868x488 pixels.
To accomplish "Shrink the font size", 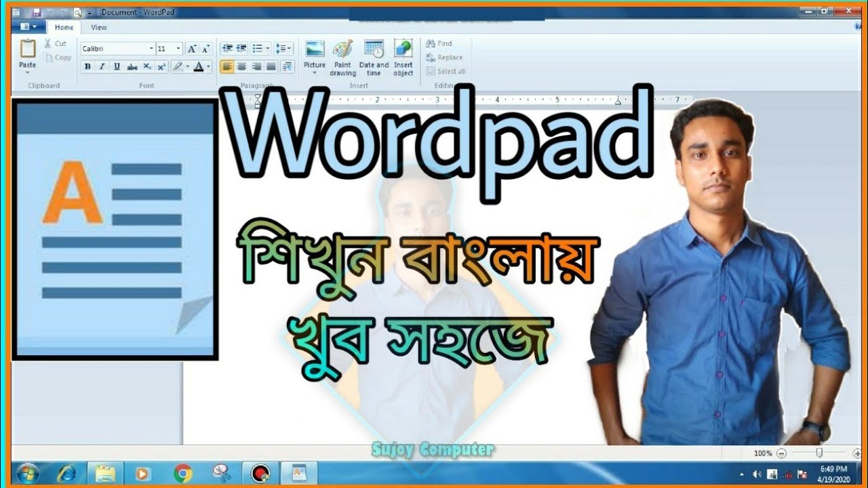I will click(x=205, y=49).
